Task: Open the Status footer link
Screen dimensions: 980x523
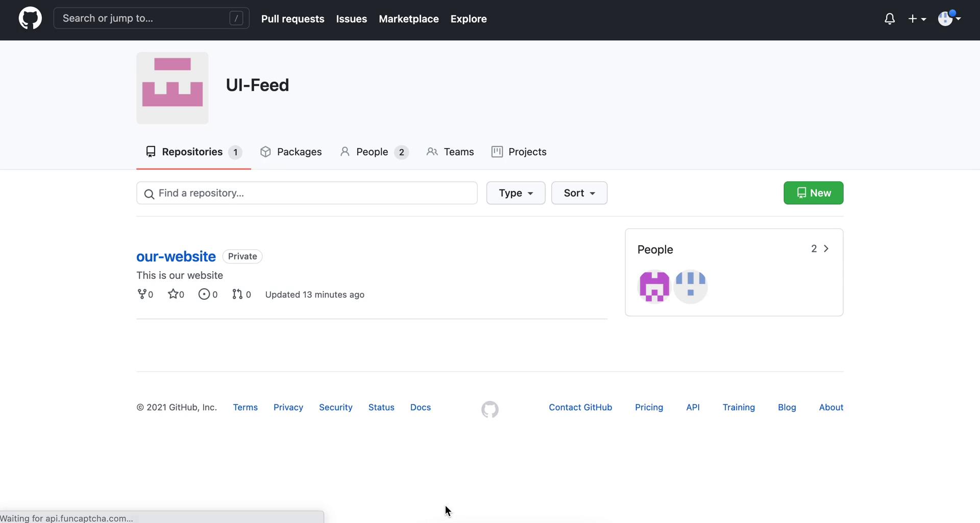Action: pyautogui.click(x=381, y=407)
